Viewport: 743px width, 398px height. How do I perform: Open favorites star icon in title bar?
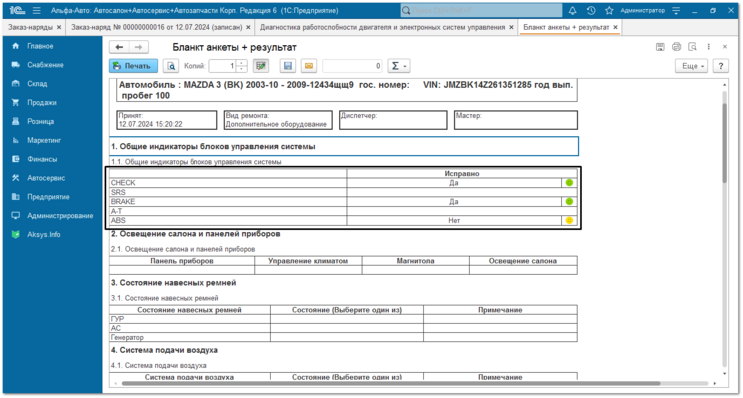pyautogui.click(x=609, y=10)
